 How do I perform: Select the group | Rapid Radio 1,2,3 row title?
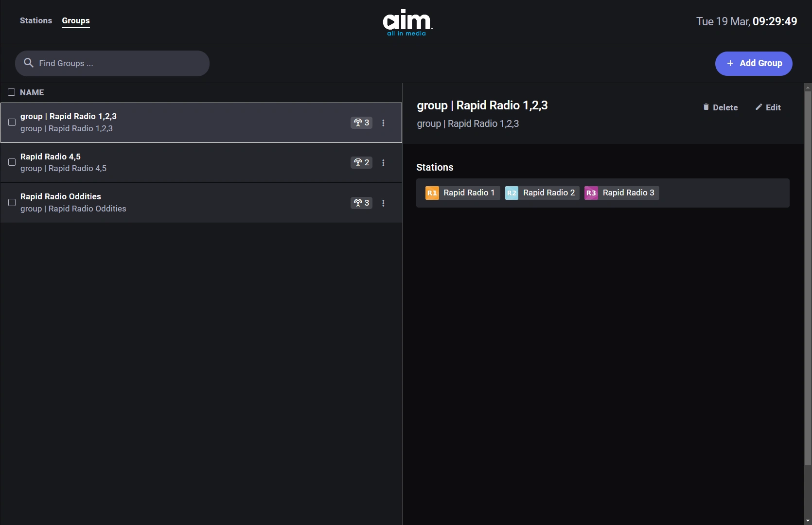tap(69, 116)
